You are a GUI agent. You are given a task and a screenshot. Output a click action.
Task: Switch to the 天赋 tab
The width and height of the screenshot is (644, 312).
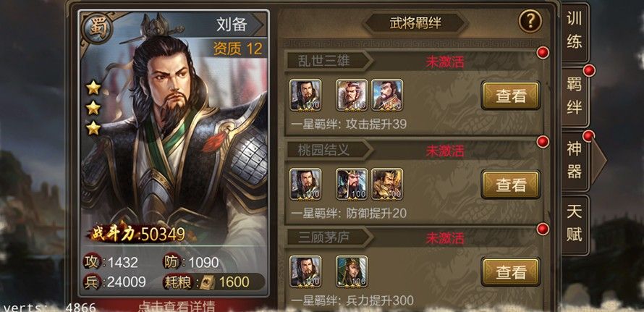point(575,224)
